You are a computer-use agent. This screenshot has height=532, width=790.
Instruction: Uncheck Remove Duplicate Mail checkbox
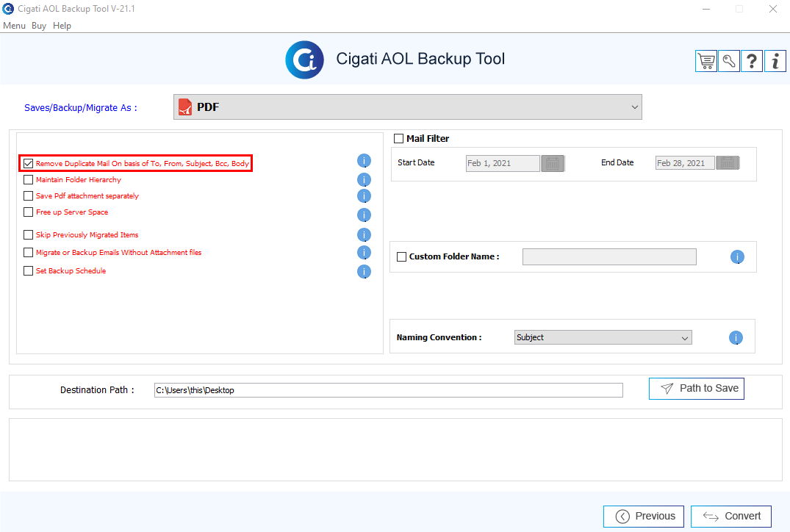pyautogui.click(x=28, y=163)
